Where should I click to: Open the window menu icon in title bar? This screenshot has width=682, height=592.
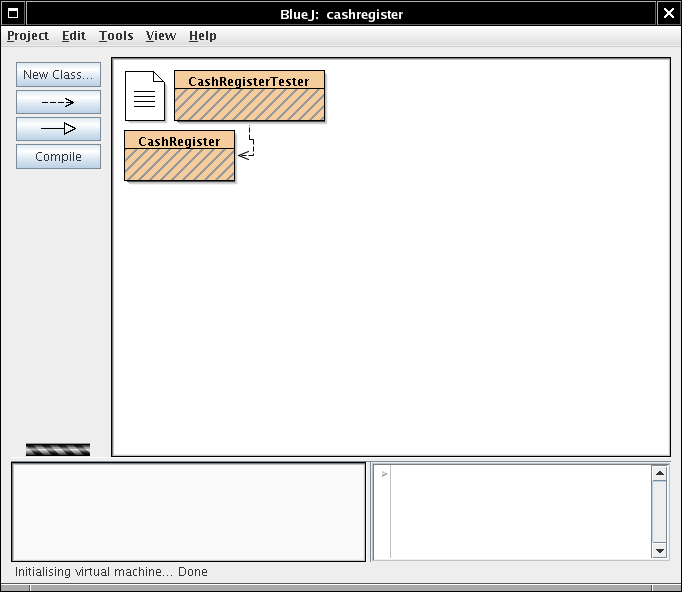click(13, 13)
